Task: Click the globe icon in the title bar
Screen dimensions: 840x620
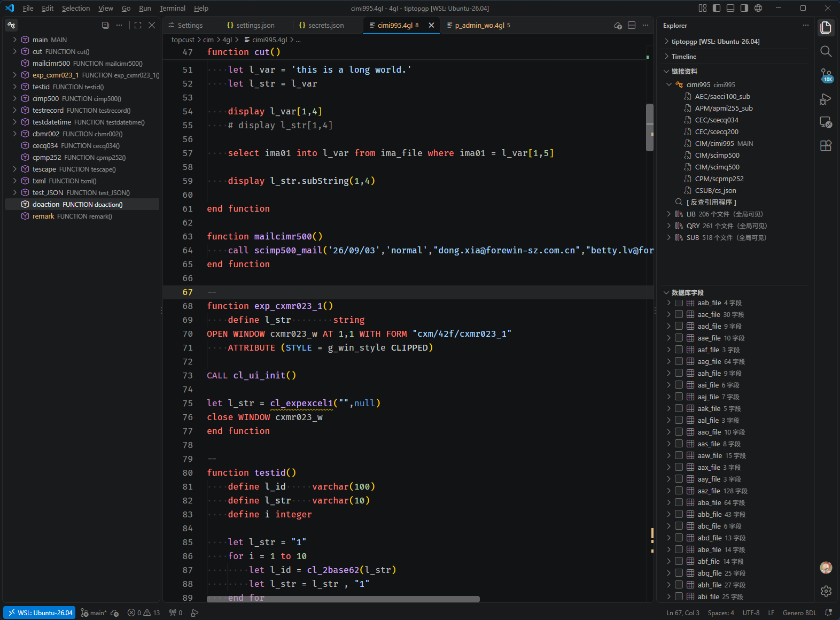Action: 758,8
